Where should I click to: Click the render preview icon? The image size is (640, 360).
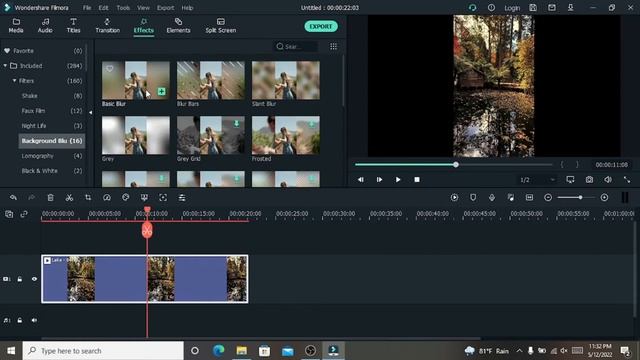point(454,198)
